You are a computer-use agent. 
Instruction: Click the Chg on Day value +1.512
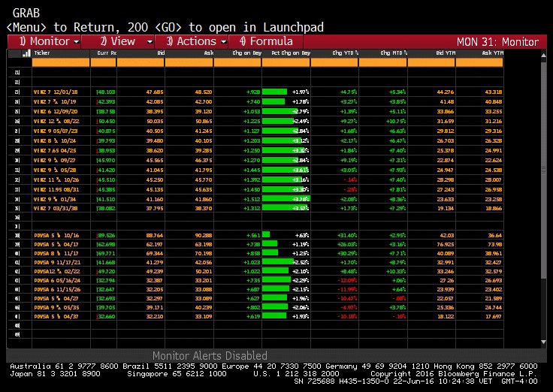click(252, 199)
